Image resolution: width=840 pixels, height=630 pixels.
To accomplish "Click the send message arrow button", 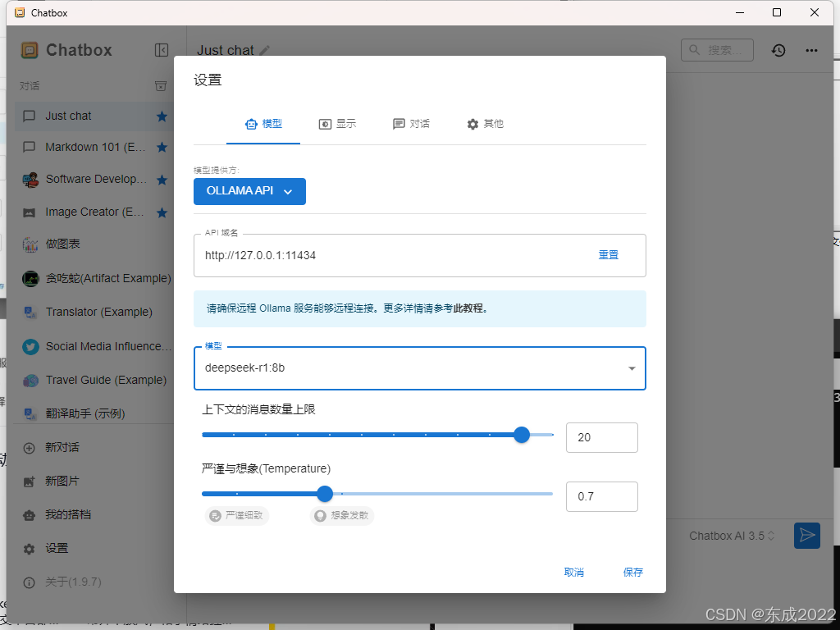I will coord(807,535).
